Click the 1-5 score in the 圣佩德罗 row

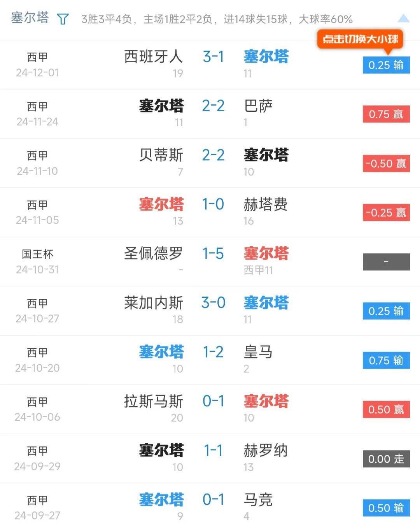[x=213, y=253]
